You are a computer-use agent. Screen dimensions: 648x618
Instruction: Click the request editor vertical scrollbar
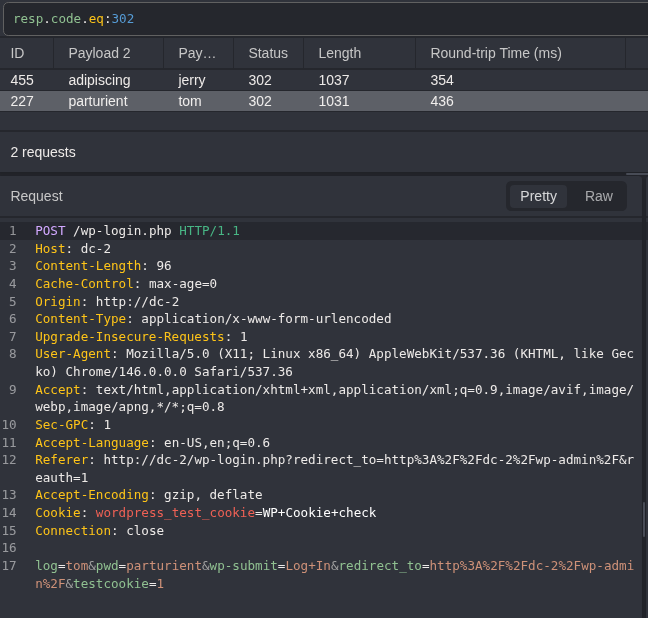click(x=644, y=519)
